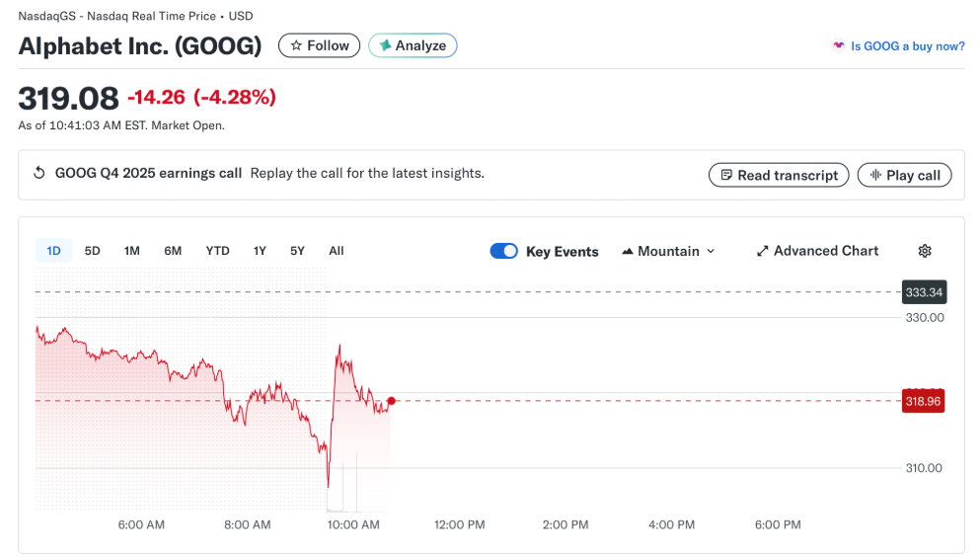The image size is (980, 558).
Task: Show the 5Y chart range
Action: click(297, 251)
